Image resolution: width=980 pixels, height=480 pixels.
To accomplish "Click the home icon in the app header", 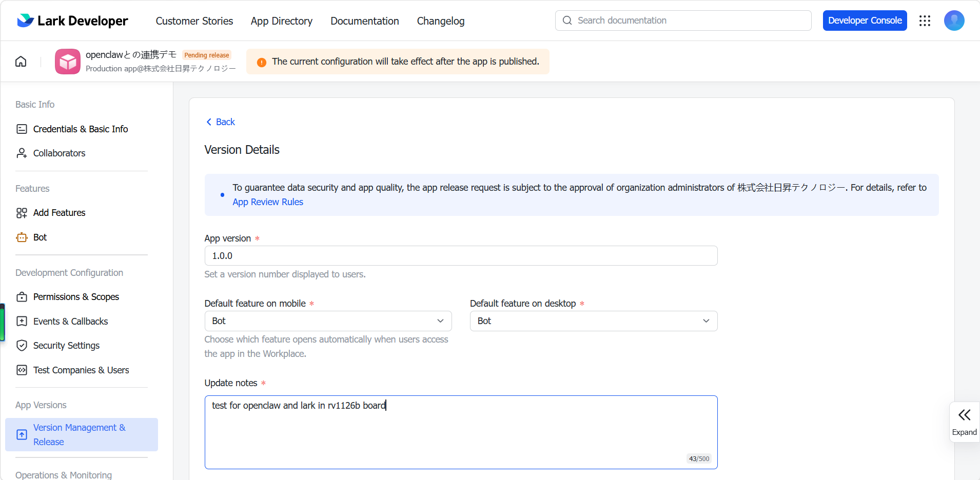I will (x=21, y=62).
